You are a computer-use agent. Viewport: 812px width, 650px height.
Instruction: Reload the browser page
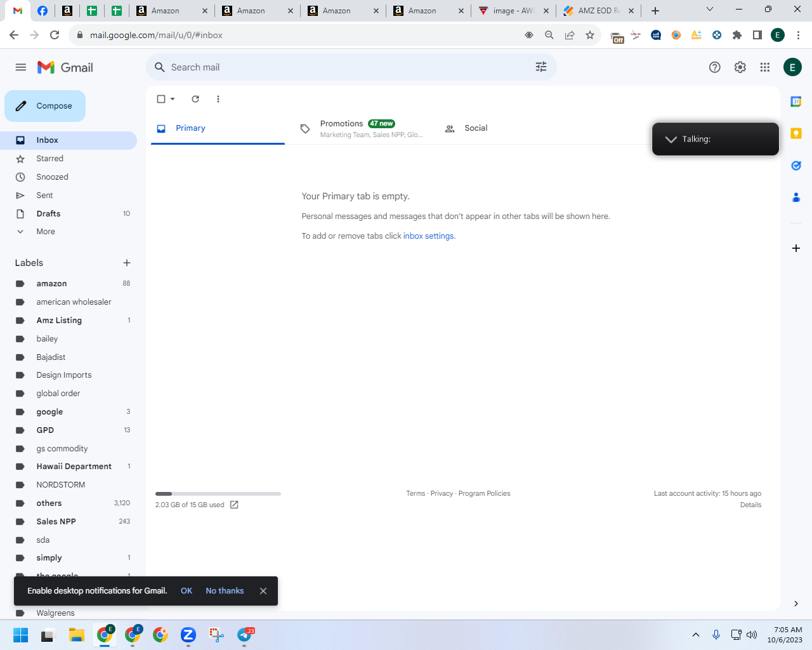pyautogui.click(x=55, y=35)
